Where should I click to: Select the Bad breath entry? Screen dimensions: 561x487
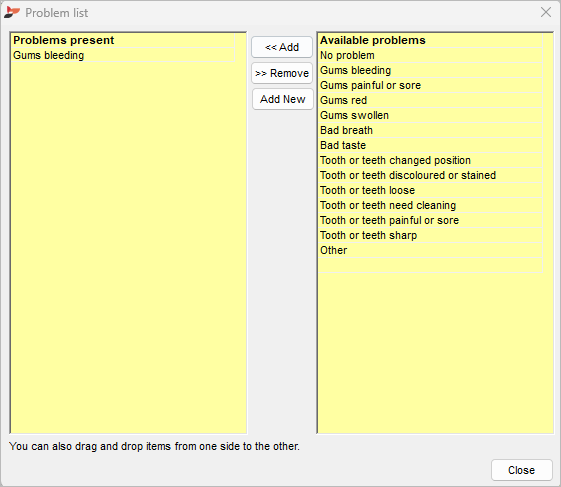pyautogui.click(x=430, y=130)
